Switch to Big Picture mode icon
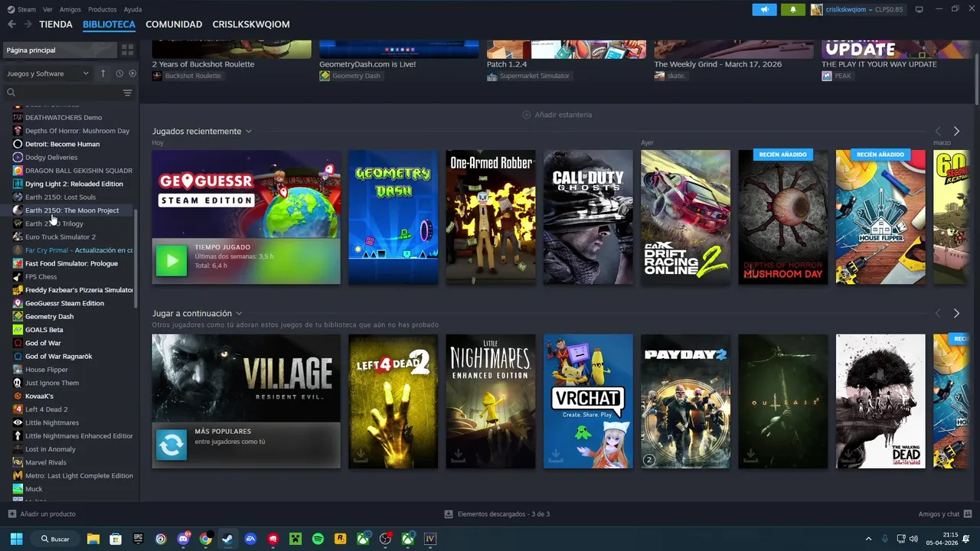Screen dimensions: 980x551 [x=919, y=9]
